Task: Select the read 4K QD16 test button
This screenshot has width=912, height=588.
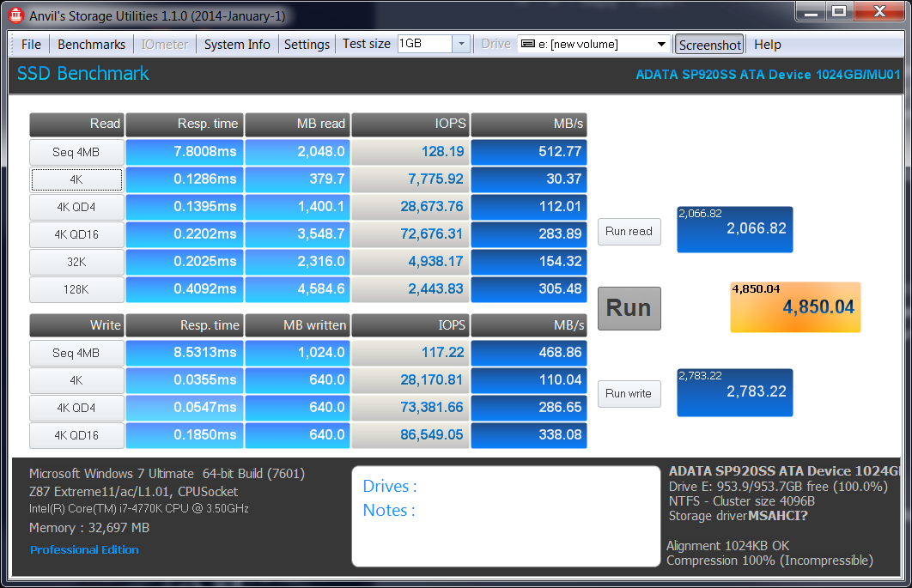Action: point(76,235)
